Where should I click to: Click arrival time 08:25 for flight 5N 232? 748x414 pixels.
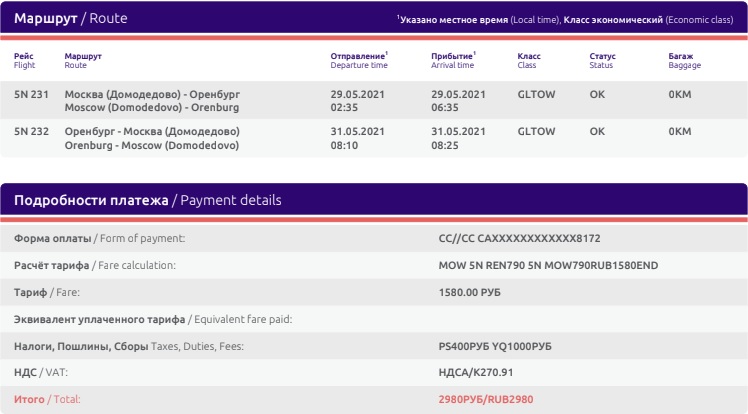(x=445, y=145)
